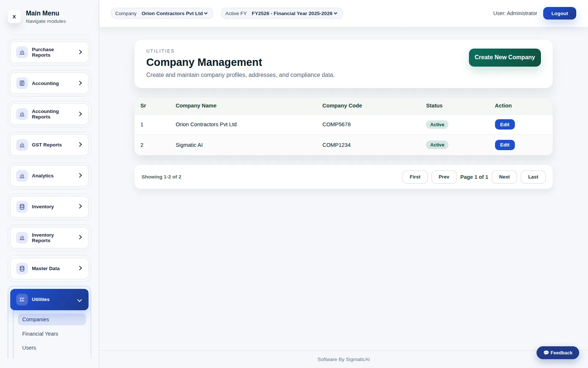Expand the Purchase Reports chevron
The width and height of the screenshot is (588, 368).
80,52
